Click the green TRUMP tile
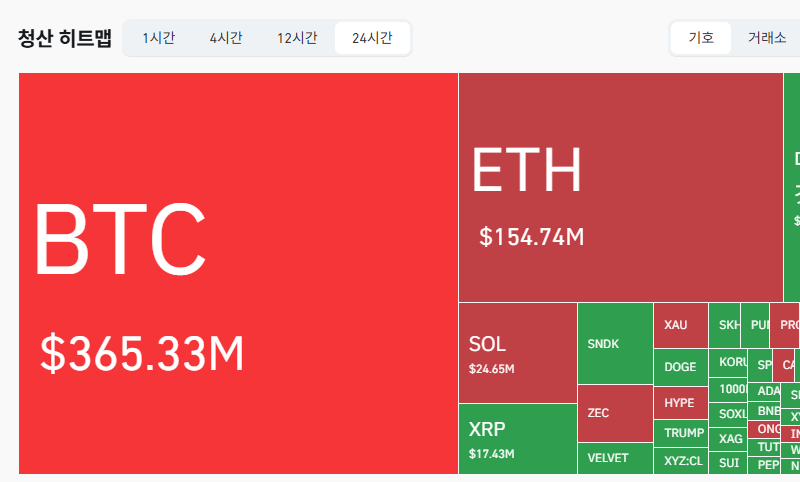Screen dimensions: 800x482 (681, 433)
